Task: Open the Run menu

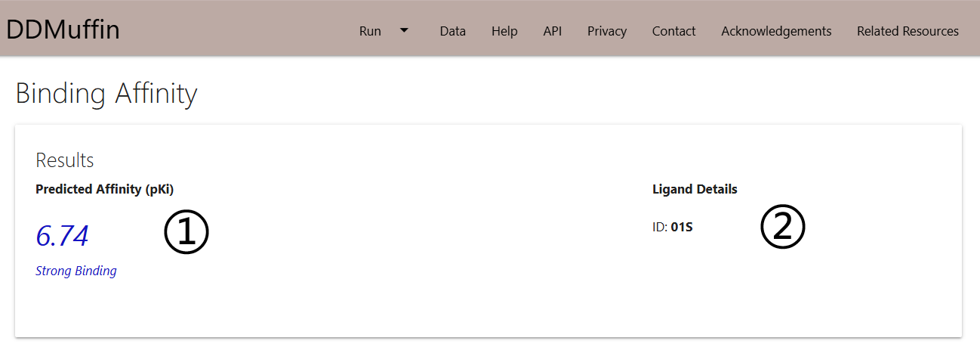Action: 370,31
